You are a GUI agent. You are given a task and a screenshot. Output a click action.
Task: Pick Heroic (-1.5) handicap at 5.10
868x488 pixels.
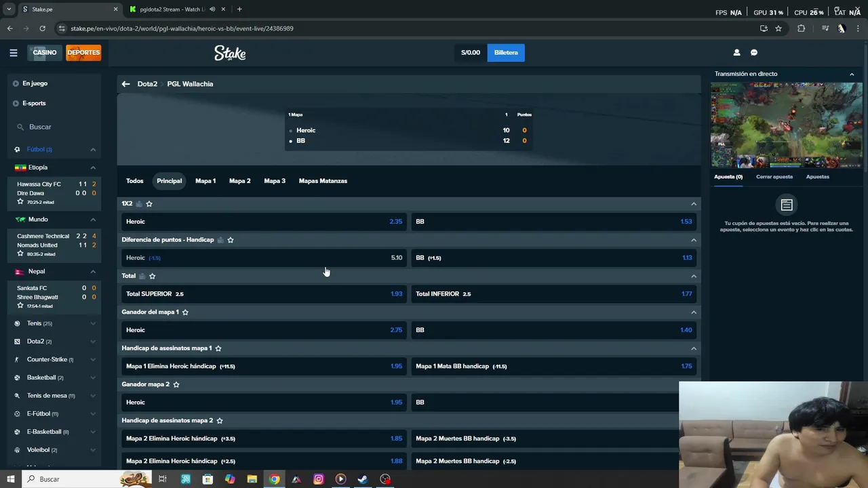pyautogui.click(x=264, y=258)
